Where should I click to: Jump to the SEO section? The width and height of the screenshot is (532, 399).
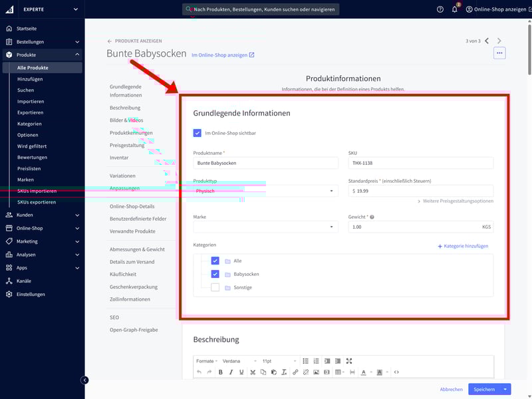point(114,317)
